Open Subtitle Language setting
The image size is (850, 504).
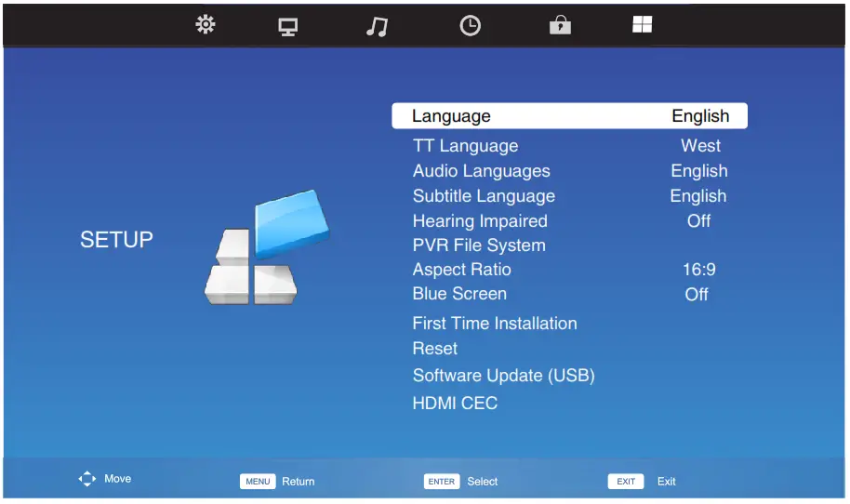tap(484, 196)
